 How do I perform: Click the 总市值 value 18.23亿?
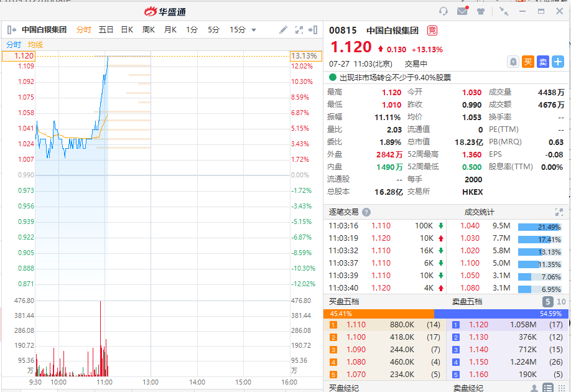469,142
